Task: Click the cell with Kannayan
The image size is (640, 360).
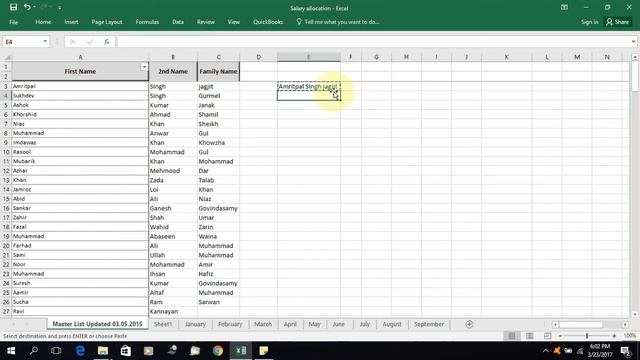Action: tap(173, 311)
